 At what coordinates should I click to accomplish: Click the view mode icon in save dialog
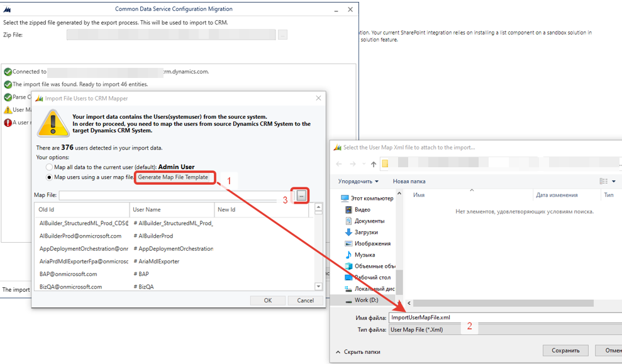coord(603,181)
